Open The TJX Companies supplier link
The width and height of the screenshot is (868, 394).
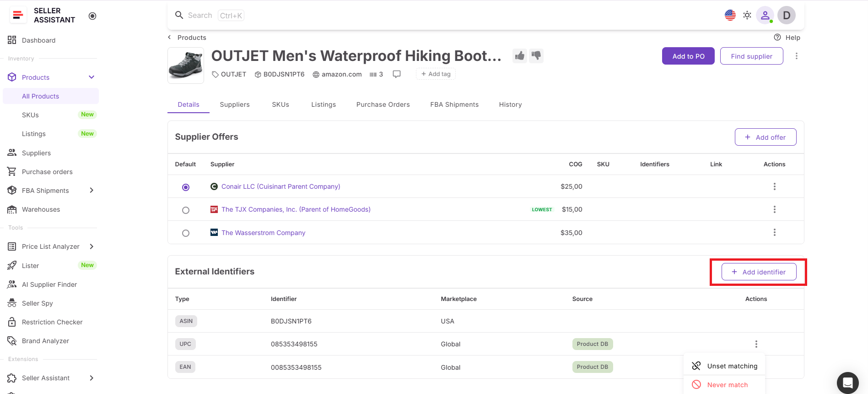[296, 209]
